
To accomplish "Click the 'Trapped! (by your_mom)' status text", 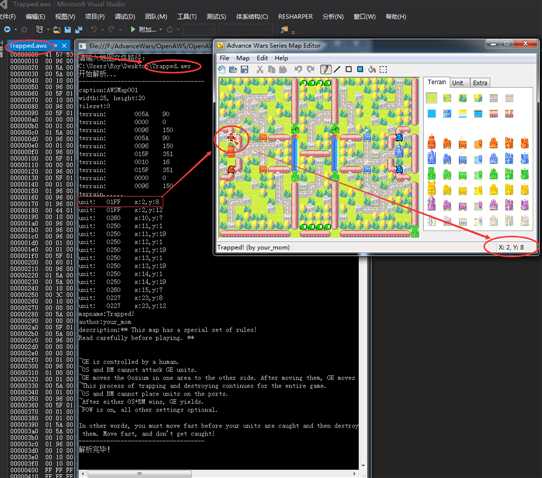I will click(x=253, y=247).
